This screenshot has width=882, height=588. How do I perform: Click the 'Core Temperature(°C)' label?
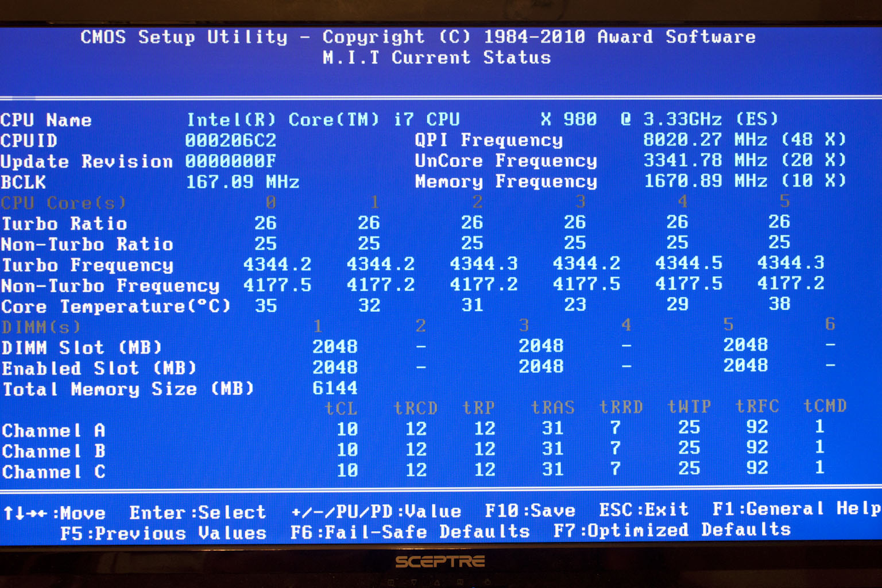point(116,307)
